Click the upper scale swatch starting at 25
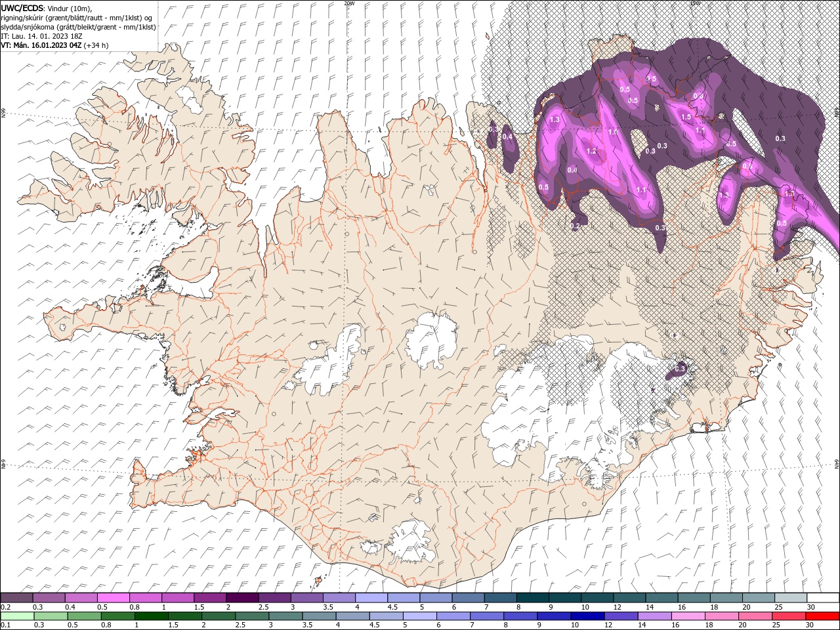 pyautogui.click(x=789, y=598)
